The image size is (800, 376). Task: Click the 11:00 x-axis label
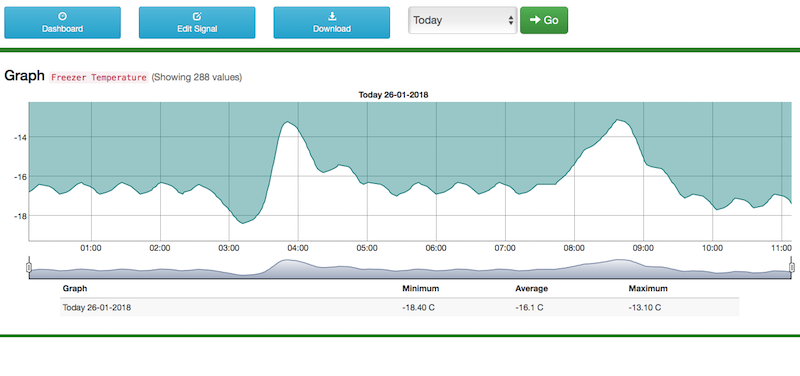click(x=782, y=248)
